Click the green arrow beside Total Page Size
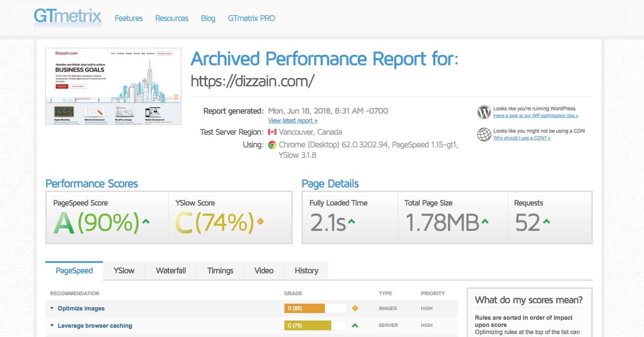The image size is (644, 337). pos(485,221)
